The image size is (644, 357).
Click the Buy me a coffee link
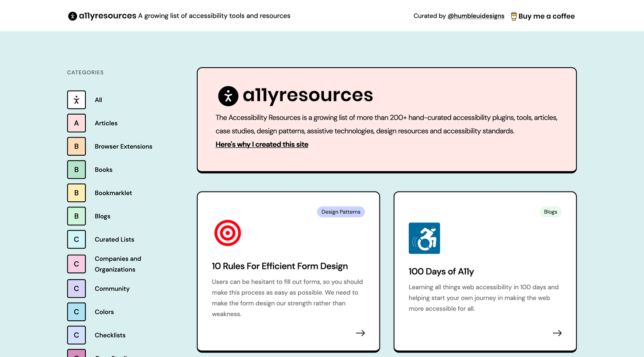pos(546,16)
